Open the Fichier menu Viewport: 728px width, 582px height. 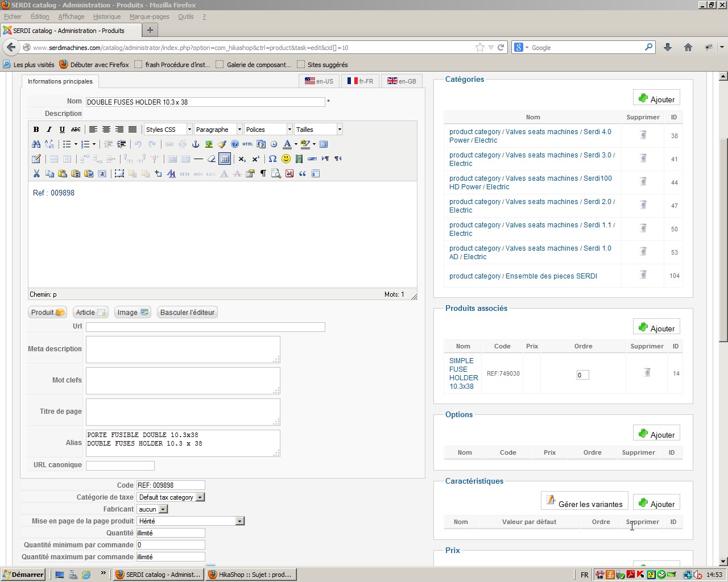[x=13, y=16]
